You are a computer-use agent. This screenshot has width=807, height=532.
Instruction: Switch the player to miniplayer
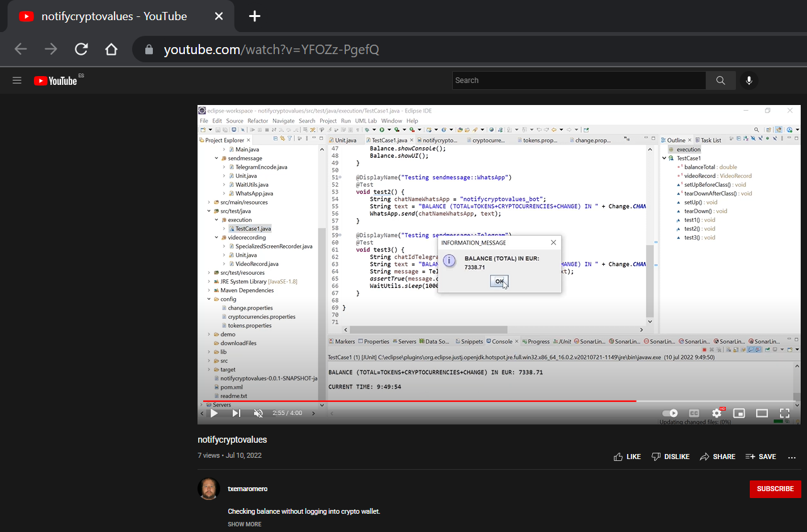coord(739,413)
